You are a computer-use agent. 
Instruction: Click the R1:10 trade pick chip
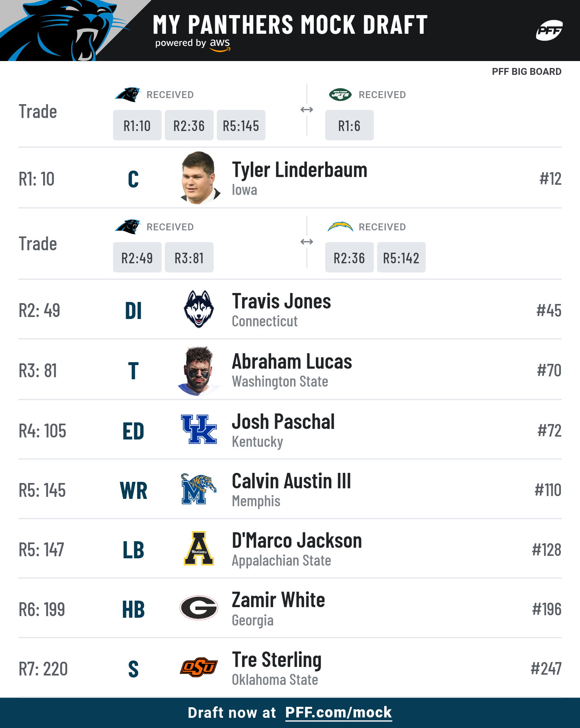point(137,125)
